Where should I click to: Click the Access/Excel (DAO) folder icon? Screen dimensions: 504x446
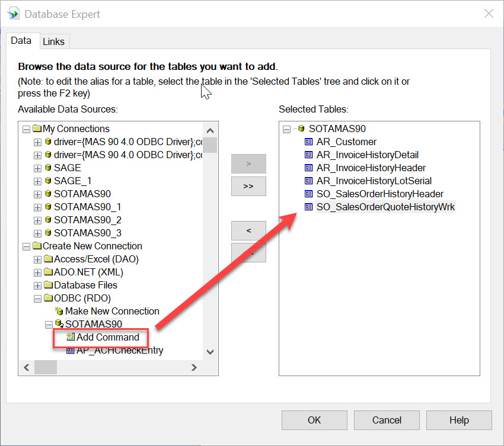coord(49,259)
